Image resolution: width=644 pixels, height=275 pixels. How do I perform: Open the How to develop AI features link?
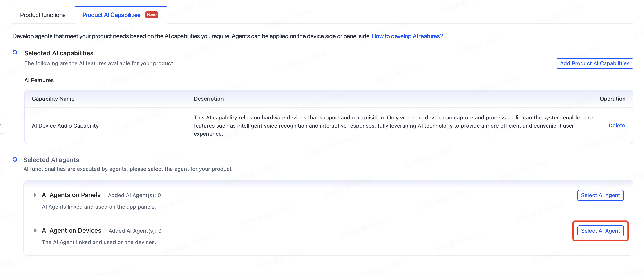coord(407,36)
